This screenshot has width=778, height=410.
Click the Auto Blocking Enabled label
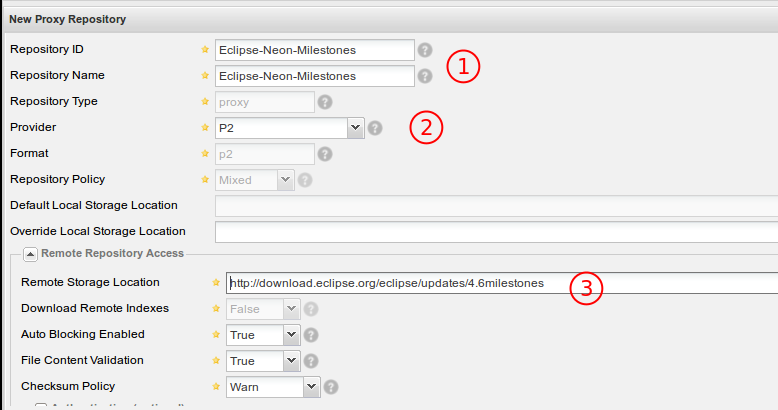pos(83,334)
